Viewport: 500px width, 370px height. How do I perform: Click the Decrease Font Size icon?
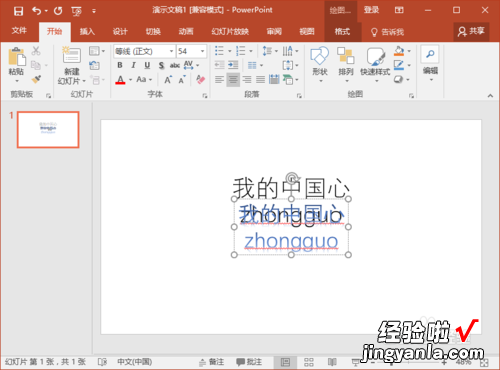coord(182,80)
